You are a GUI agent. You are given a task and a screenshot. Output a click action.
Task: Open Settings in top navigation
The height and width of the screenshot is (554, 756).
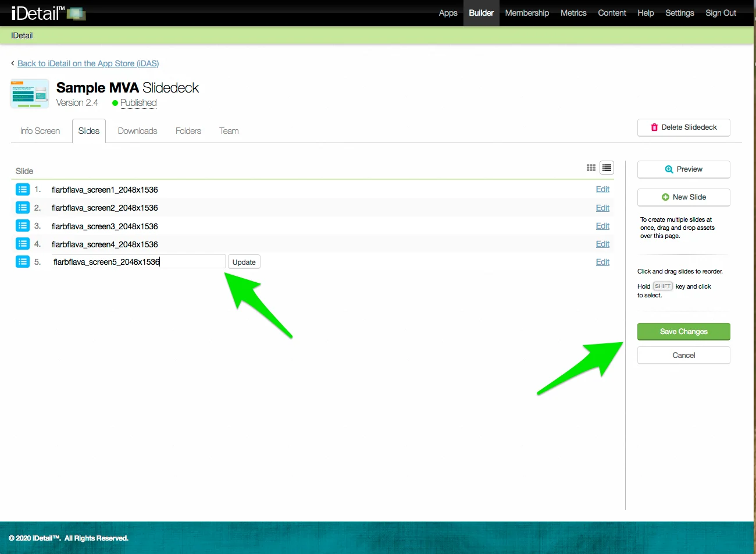click(x=680, y=13)
